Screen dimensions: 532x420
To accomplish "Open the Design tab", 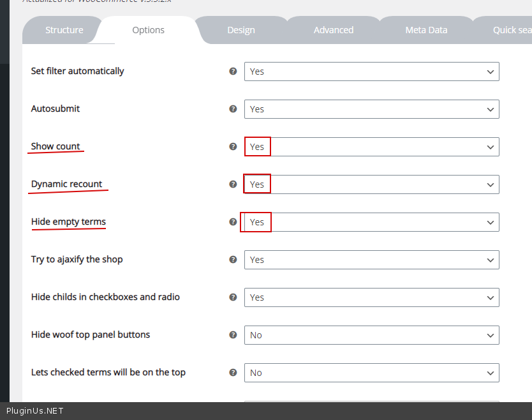I will pyautogui.click(x=240, y=30).
